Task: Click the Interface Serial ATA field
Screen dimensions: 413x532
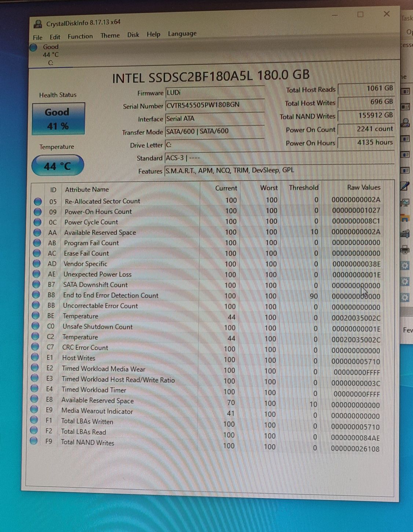Action: (215, 119)
